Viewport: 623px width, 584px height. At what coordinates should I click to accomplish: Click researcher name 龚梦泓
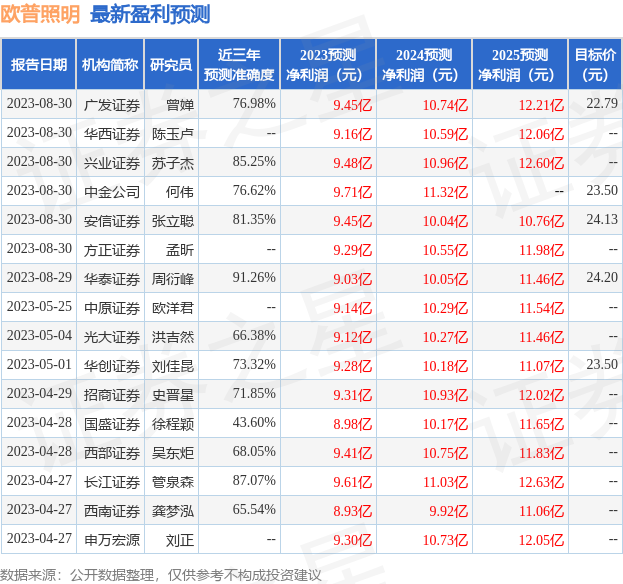pos(173,511)
